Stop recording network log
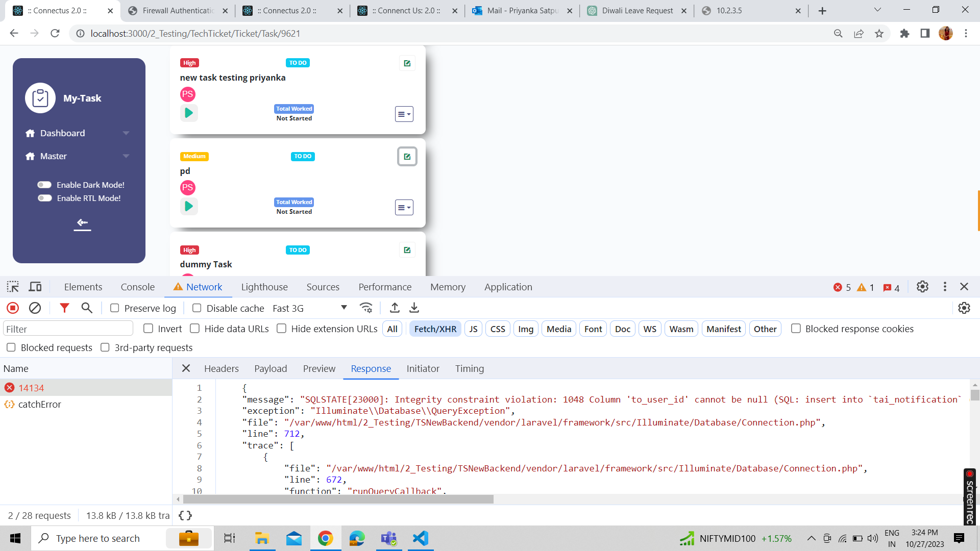 pyautogui.click(x=13, y=308)
